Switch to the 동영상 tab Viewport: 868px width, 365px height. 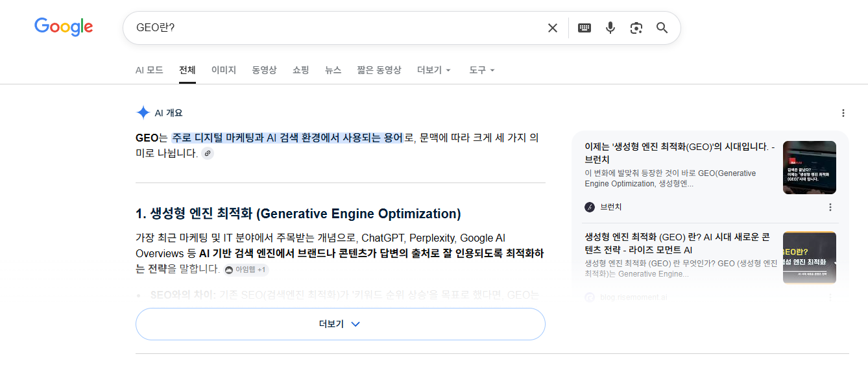[x=264, y=70]
